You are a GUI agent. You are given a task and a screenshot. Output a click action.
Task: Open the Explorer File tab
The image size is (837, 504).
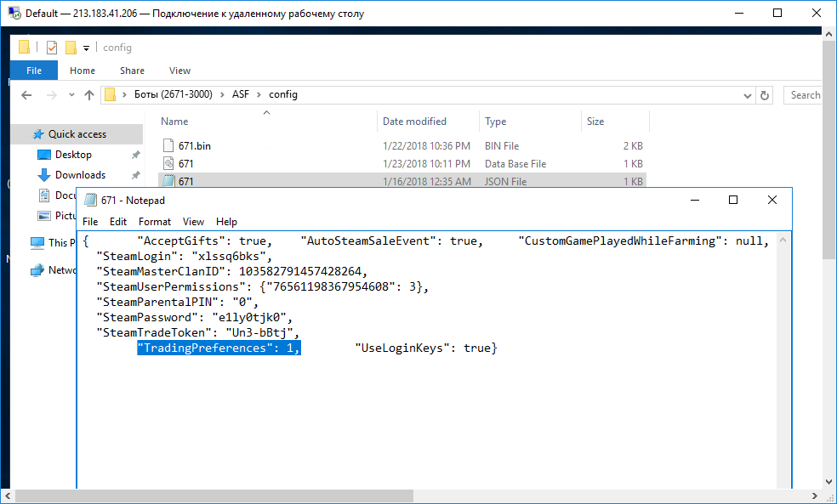(34, 71)
